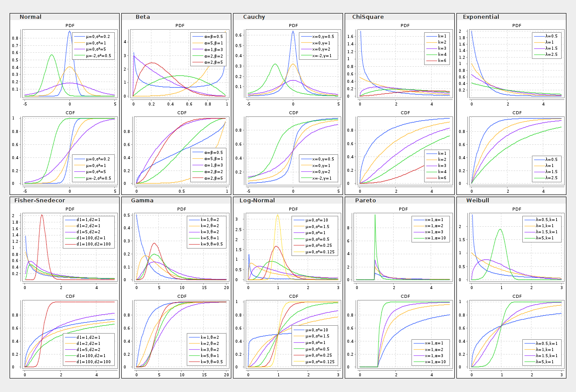Click k=3,θ=2 in Gamma CDF legend
Viewport: 576px width, 392px height.
click(x=210, y=350)
